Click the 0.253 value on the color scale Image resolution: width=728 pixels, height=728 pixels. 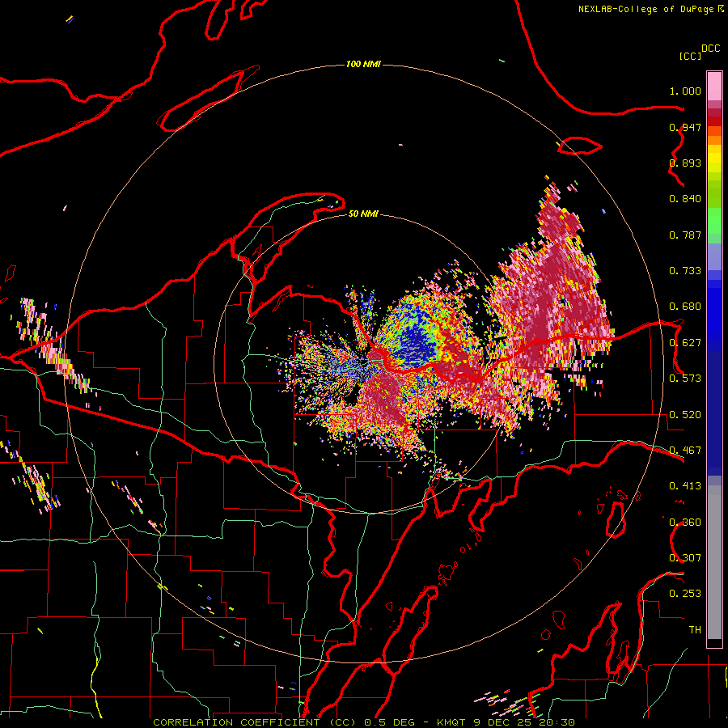pyautogui.click(x=685, y=594)
